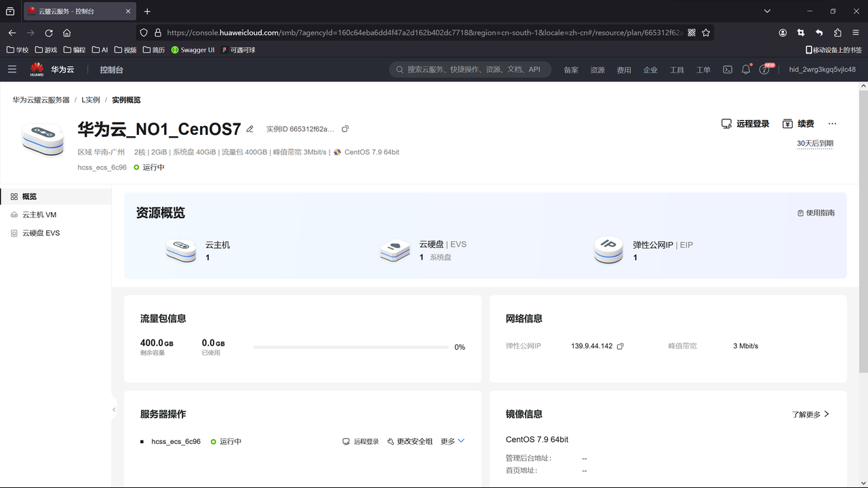Screen dimensions: 868x488
Task: Click the page vertical scrollbar
Action: pyautogui.click(x=863, y=230)
